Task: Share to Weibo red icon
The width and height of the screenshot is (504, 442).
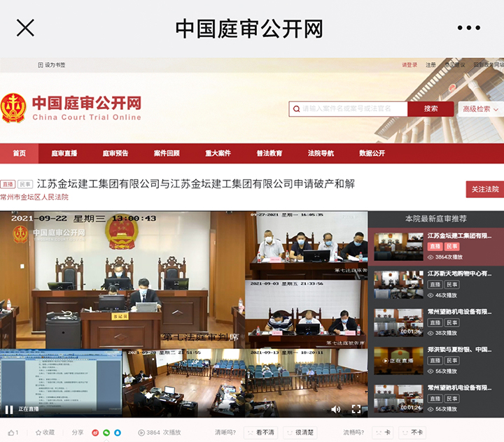Action: click(x=95, y=433)
